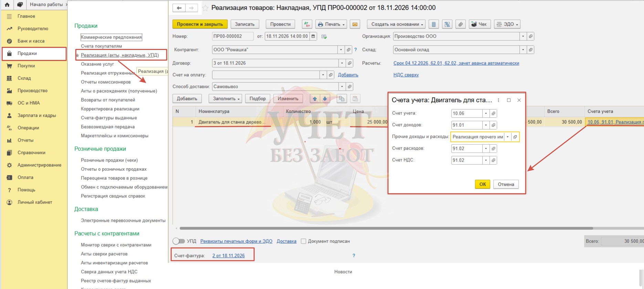Open the НДС сверху link

406,75
